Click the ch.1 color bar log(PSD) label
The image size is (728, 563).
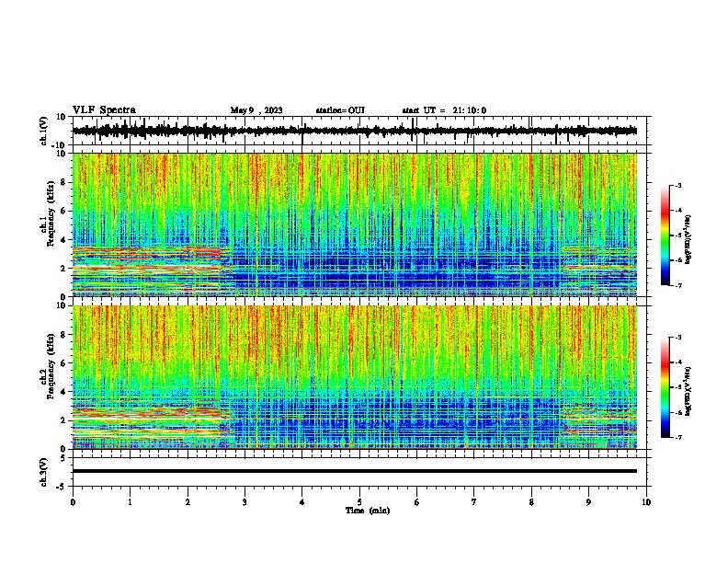pyautogui.click(x=688, y=239)
